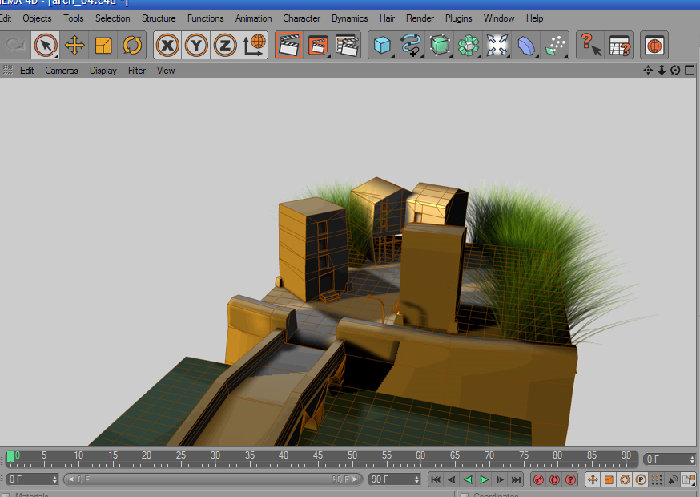The image size is (700, 497).
Task: Toggle X axis lock
Action: pos(167,45)
